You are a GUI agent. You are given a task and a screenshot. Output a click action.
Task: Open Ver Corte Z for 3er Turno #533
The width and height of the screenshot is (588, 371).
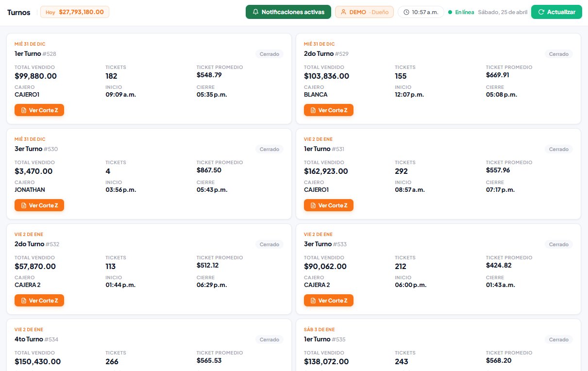point(329,301)
